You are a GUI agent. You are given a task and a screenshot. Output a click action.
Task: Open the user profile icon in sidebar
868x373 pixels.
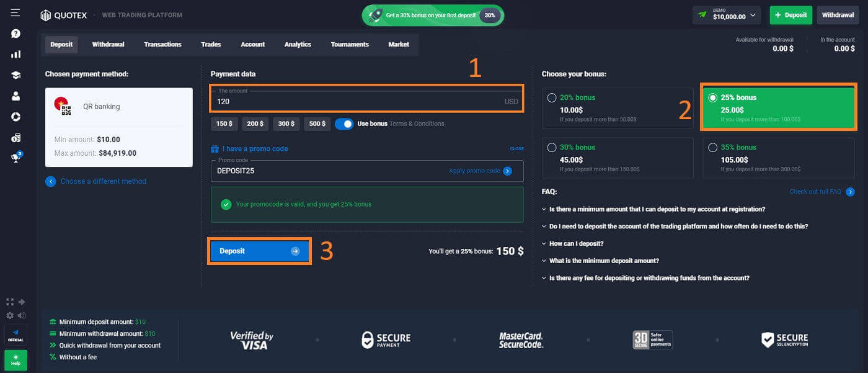pos(15,96)
